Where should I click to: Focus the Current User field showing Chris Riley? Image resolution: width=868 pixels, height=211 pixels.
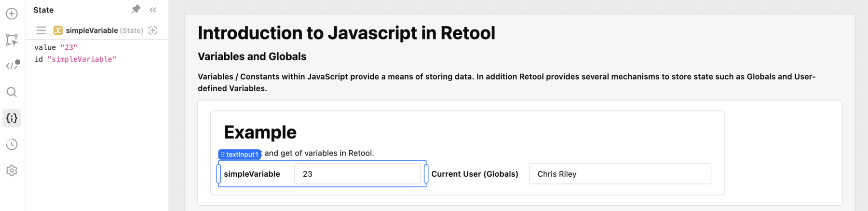point(620,174)
